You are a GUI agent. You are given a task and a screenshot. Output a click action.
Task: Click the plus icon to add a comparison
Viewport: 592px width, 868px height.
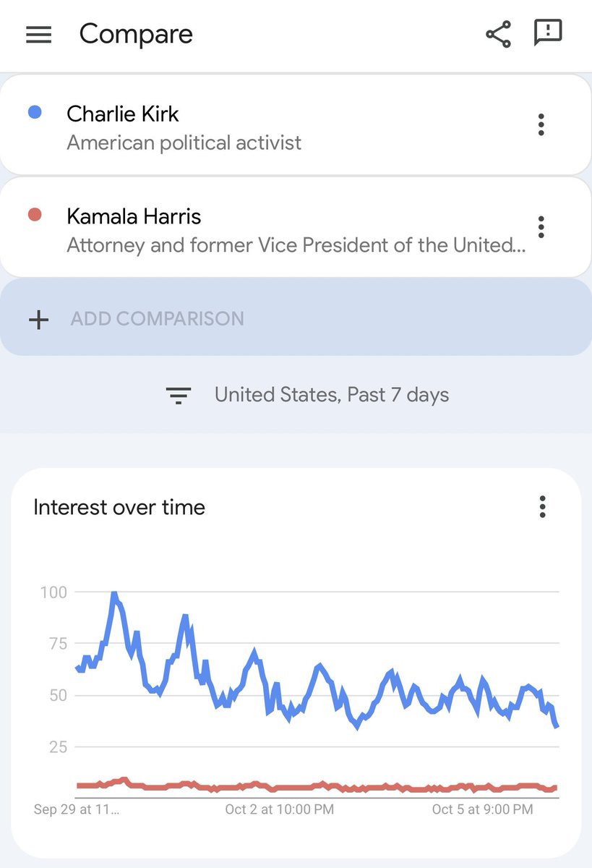click(x=38, y=319)
